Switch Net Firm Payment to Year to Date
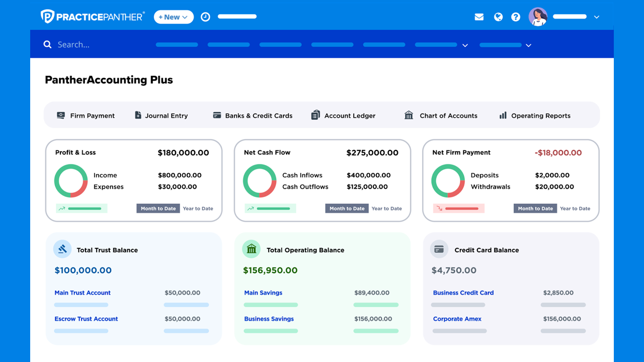Screen dimensions: 644x362 click(575, 208)
